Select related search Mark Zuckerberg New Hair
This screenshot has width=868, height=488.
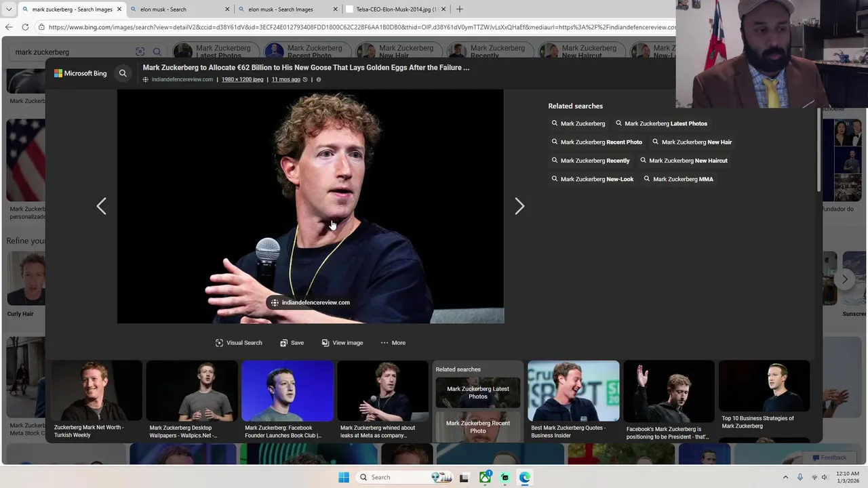coord(692,142)
